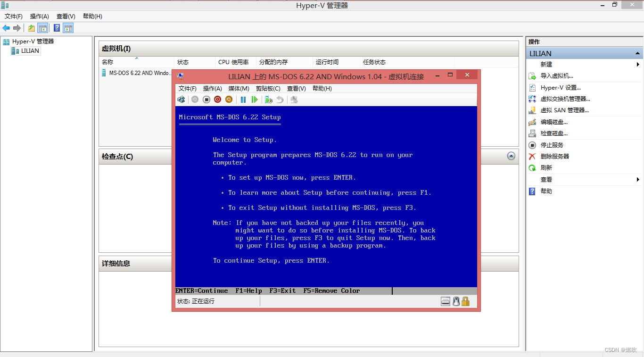Click 刷新 to refresh the Hyper-V manager

click(547, 167)
